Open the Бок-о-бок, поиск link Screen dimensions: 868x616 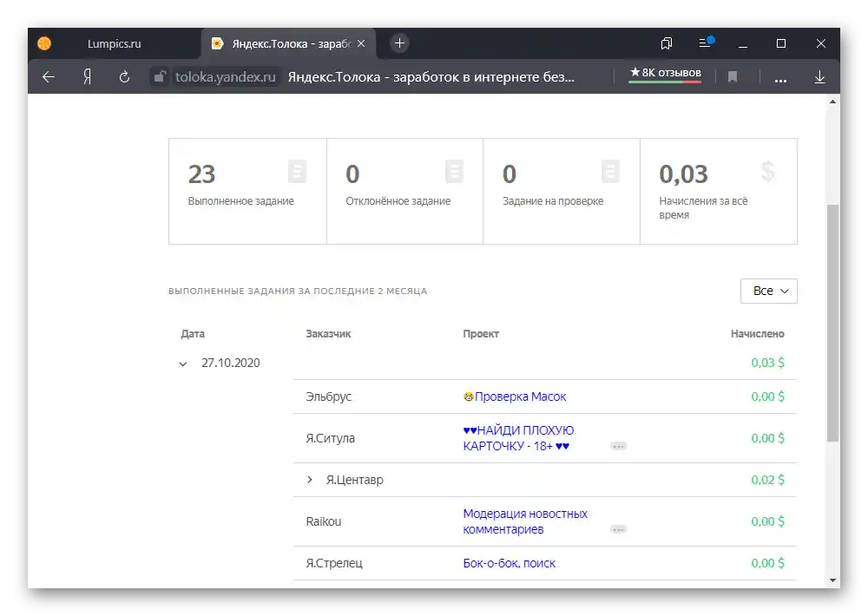click(x=510, y=563)
